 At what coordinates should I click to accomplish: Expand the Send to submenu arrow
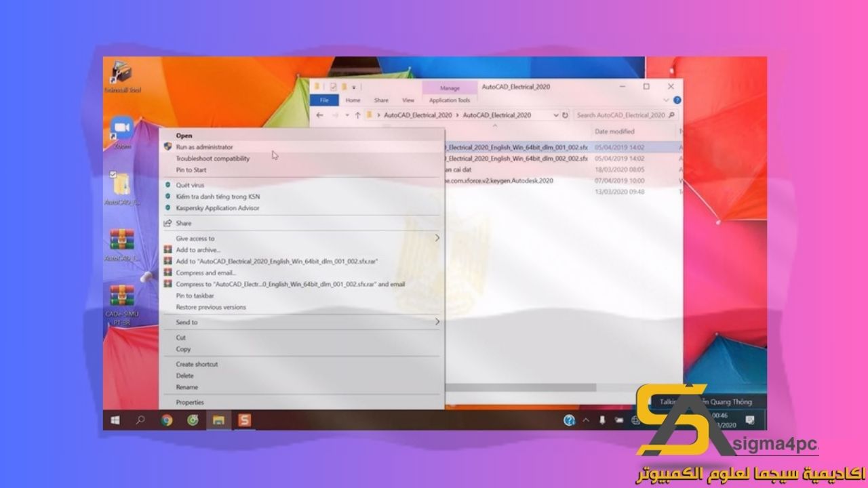click(x=437, y=322)
